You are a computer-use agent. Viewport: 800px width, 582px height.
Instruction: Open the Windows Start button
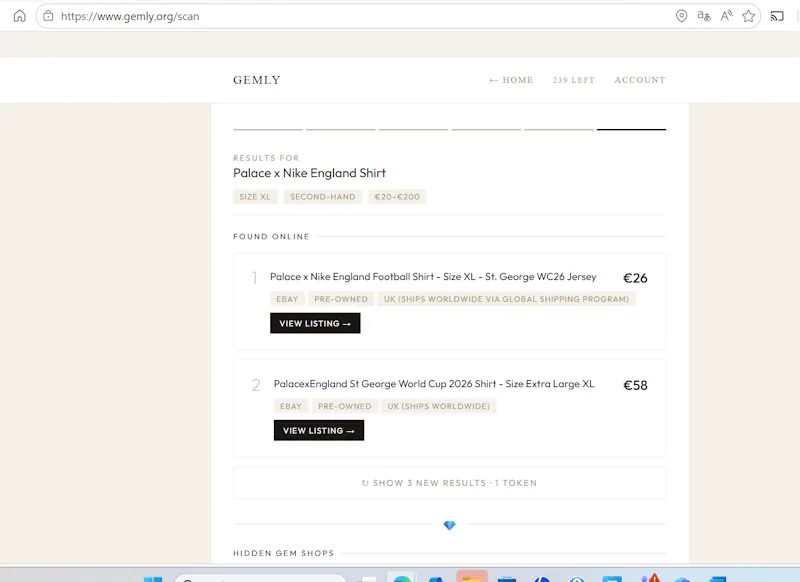tap(153, 579)
